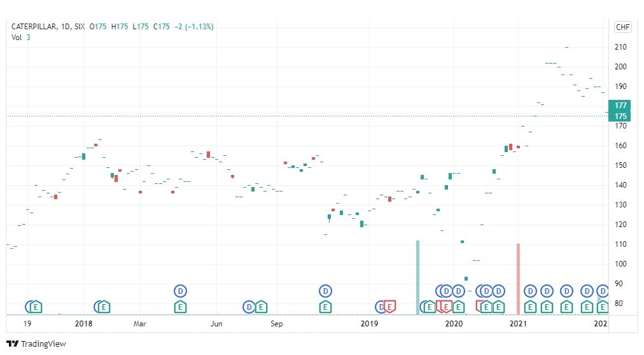Click the earnings marker just right of 2018 label
The width and height of the screenshot is (644, 355).
104,307
